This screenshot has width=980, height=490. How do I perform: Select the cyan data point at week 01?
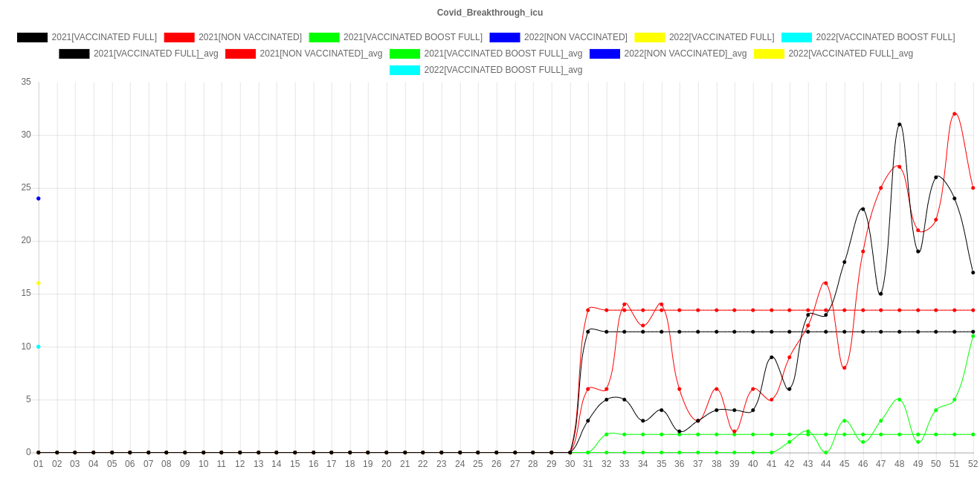pyautogui.click(x=39, y=346)
